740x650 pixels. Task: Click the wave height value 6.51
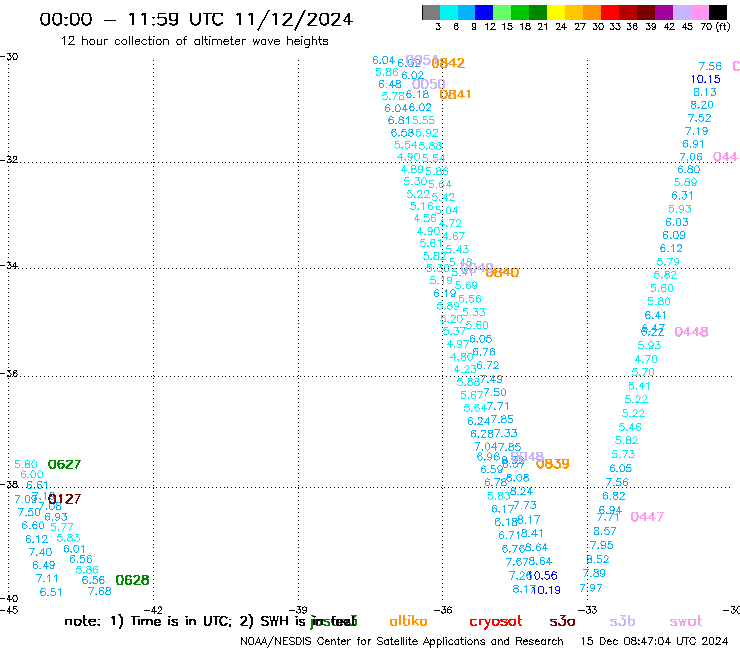point(51,592)
